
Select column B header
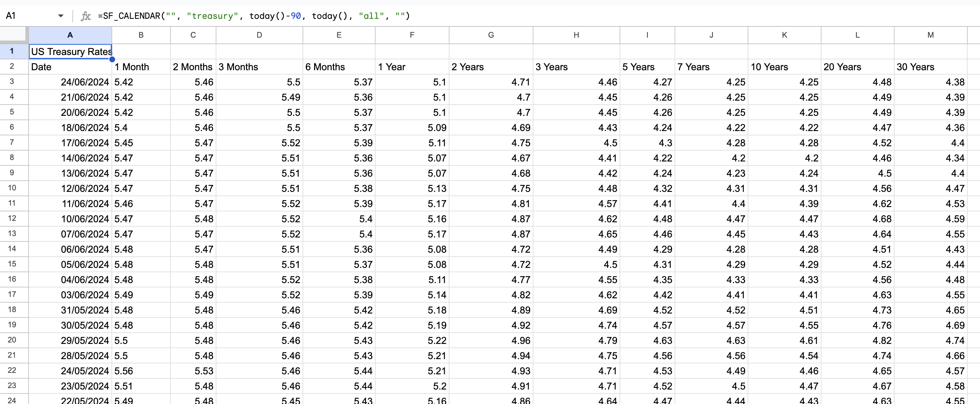[x=141, y=35]
